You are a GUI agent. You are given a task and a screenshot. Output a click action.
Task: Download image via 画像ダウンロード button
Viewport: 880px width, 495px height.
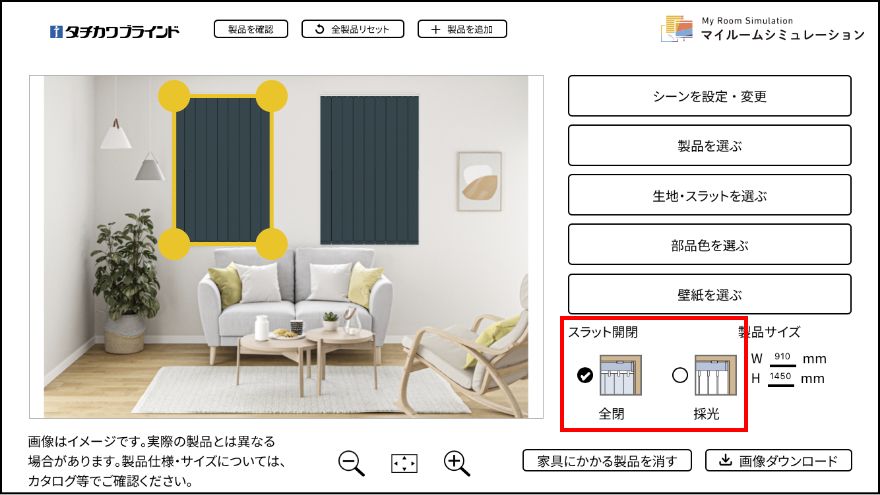tap(778, 461)
